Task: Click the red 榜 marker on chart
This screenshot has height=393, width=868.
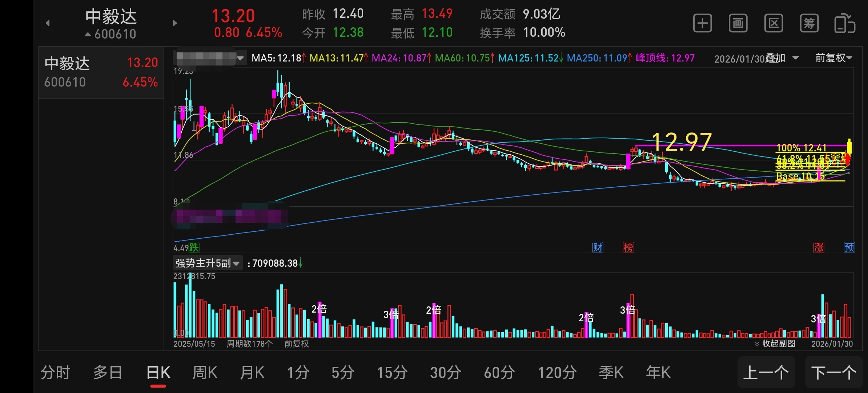Action: pos(628,247)
